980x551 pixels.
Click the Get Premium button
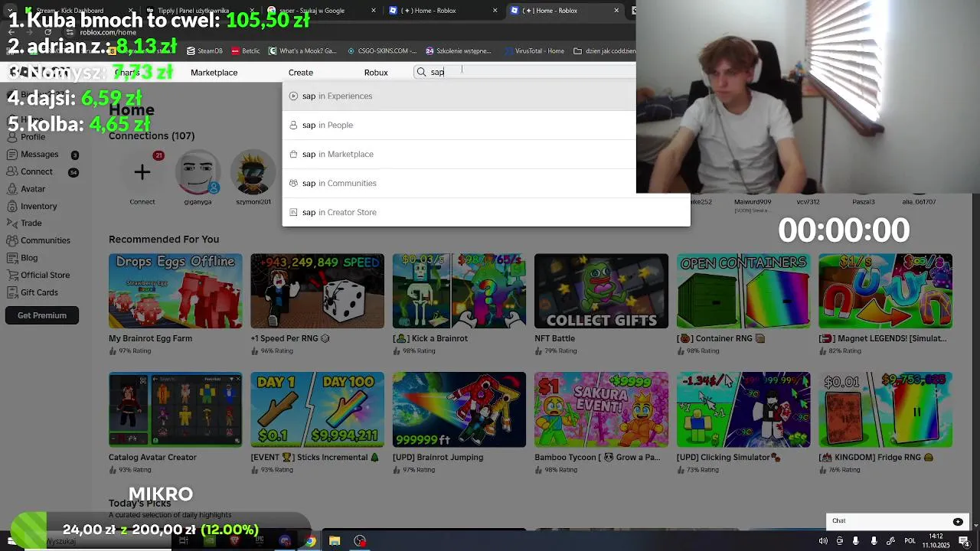point(42,315)
